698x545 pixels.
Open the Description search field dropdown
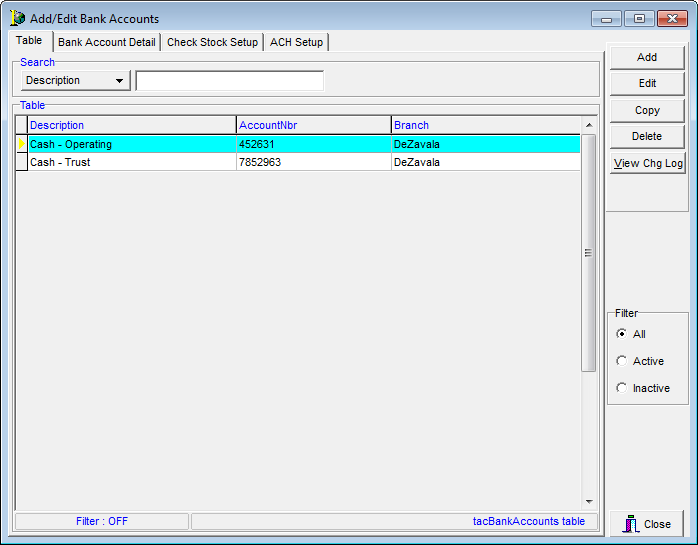pos(120,81)
